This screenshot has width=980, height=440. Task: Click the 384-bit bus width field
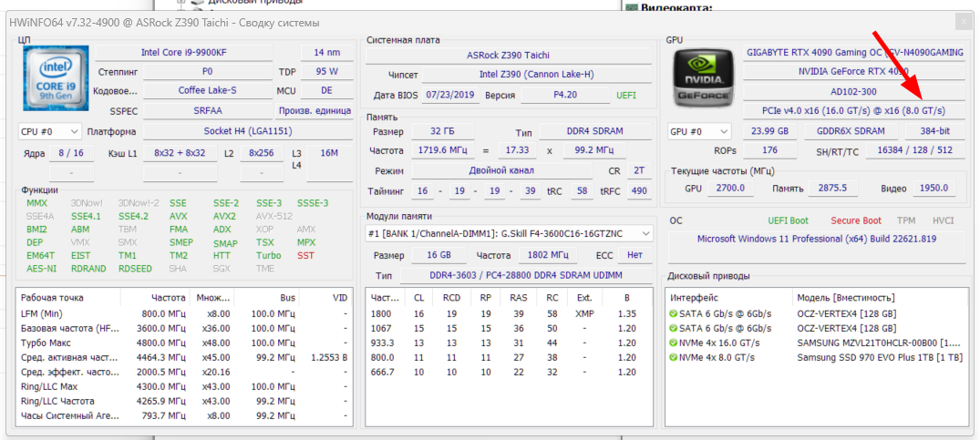[935, 132]
